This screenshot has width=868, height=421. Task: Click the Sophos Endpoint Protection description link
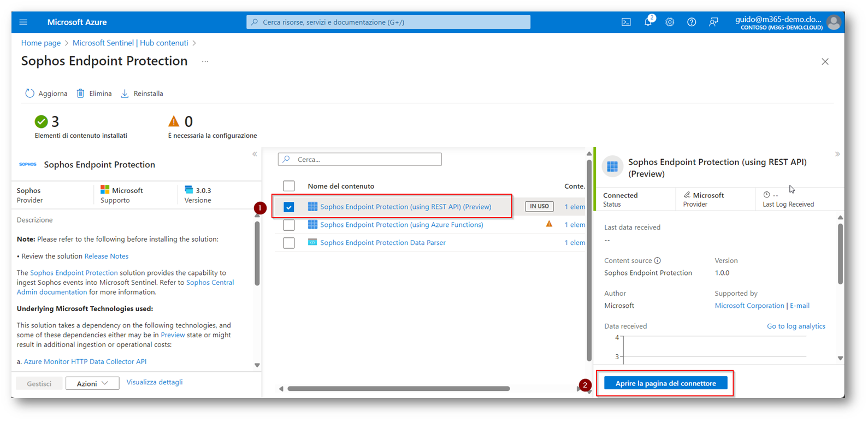point(74,273)
